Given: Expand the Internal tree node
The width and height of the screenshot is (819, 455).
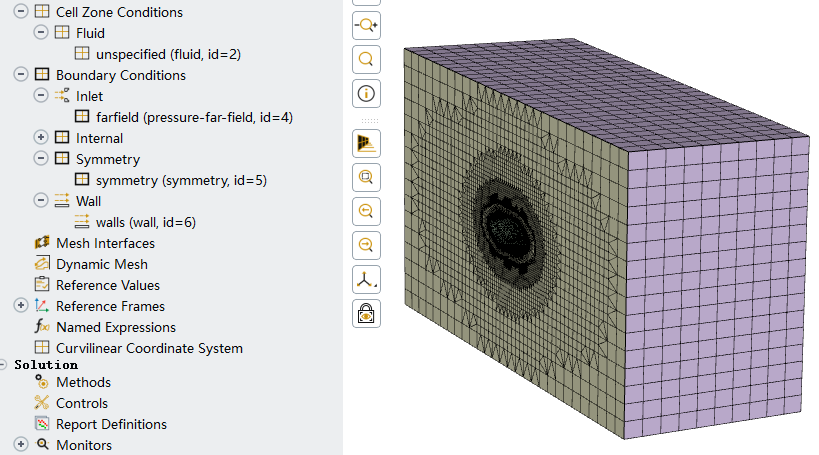Looking at the screenshot, I should (x=41, y=137).
